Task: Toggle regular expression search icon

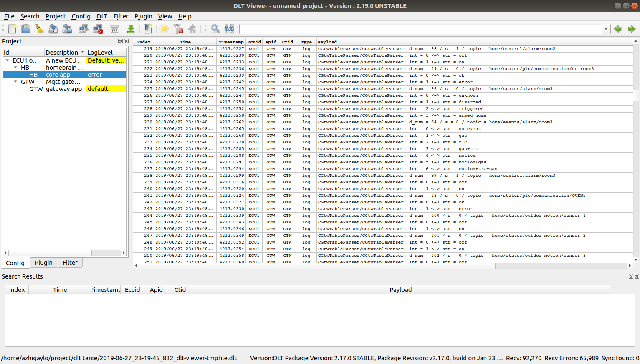Action: click(x=229, y=29)
